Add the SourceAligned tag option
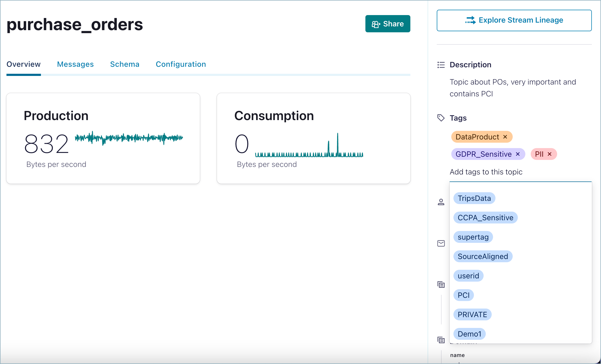Screen dimensions: 601x364 point(483,256)
